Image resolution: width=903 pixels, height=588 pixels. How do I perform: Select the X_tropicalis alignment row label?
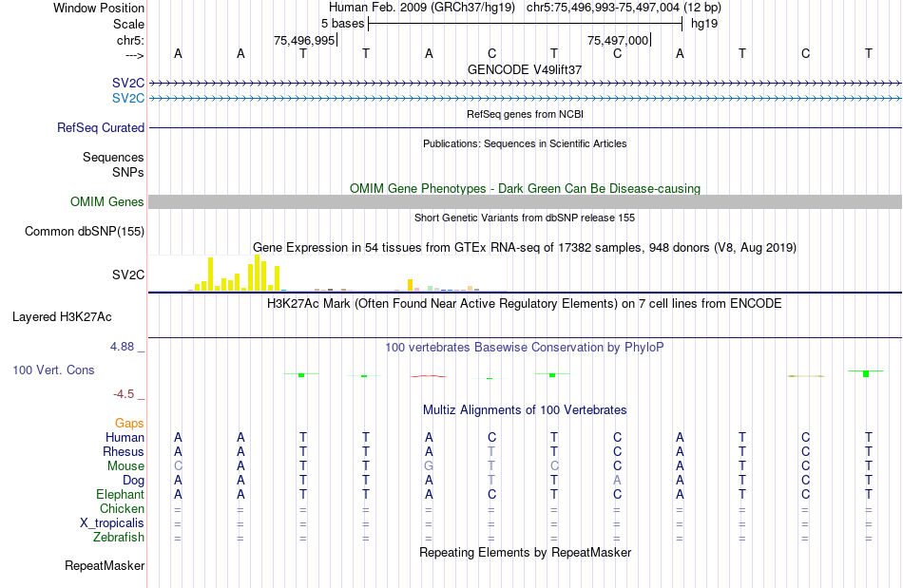112,523
